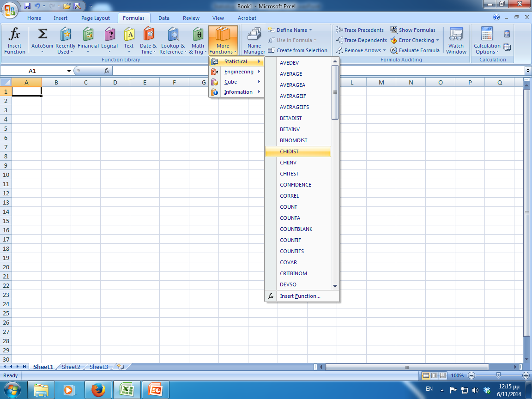Screen dimensions: 532x399
Task: Switch to Page Layout view button
Action: (x=434, y=375)
